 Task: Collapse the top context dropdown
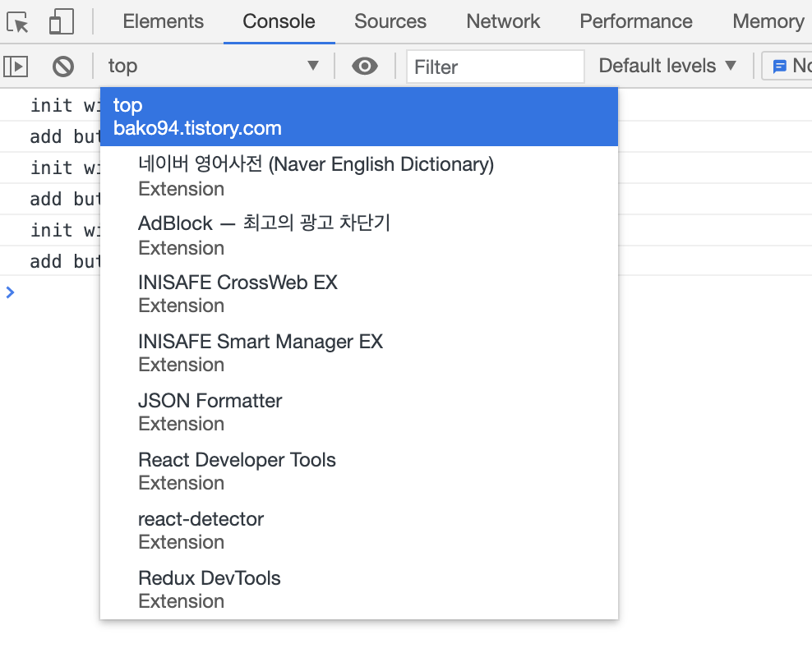pyautogui.click(x=214, y=66)
